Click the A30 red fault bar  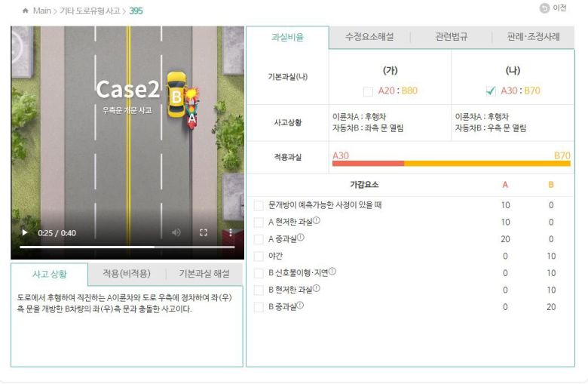368,163
